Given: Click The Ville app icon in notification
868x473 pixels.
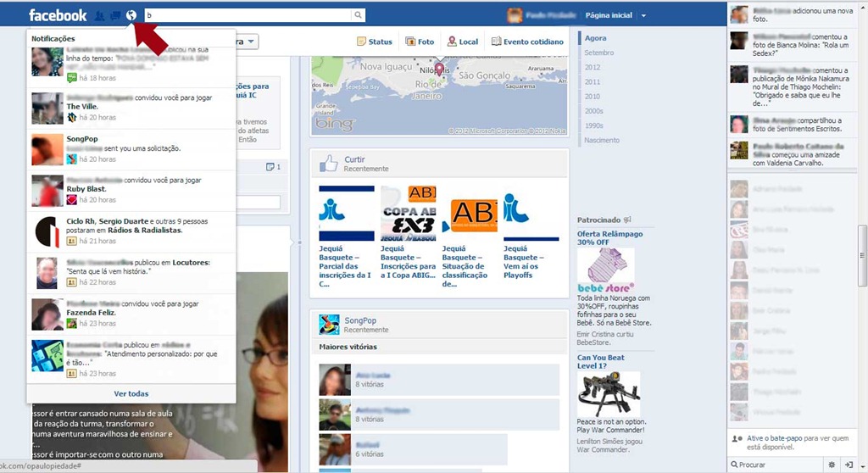Looking at the screenshot, I should pos(71,118).
